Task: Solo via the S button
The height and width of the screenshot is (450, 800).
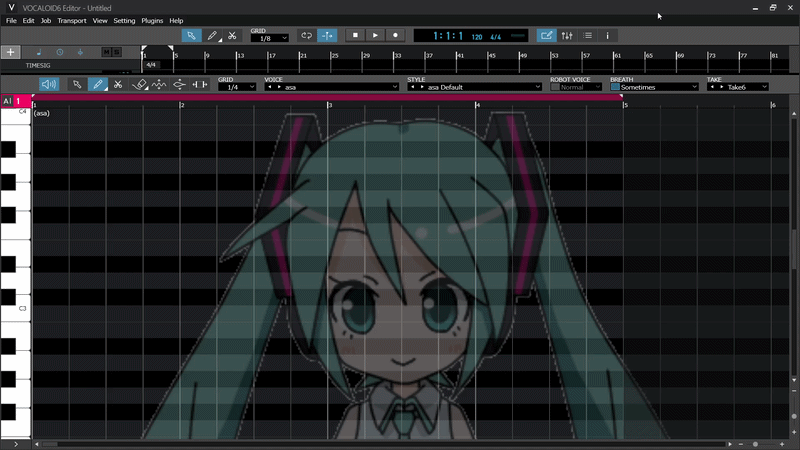Action: [x=116, y=52]
